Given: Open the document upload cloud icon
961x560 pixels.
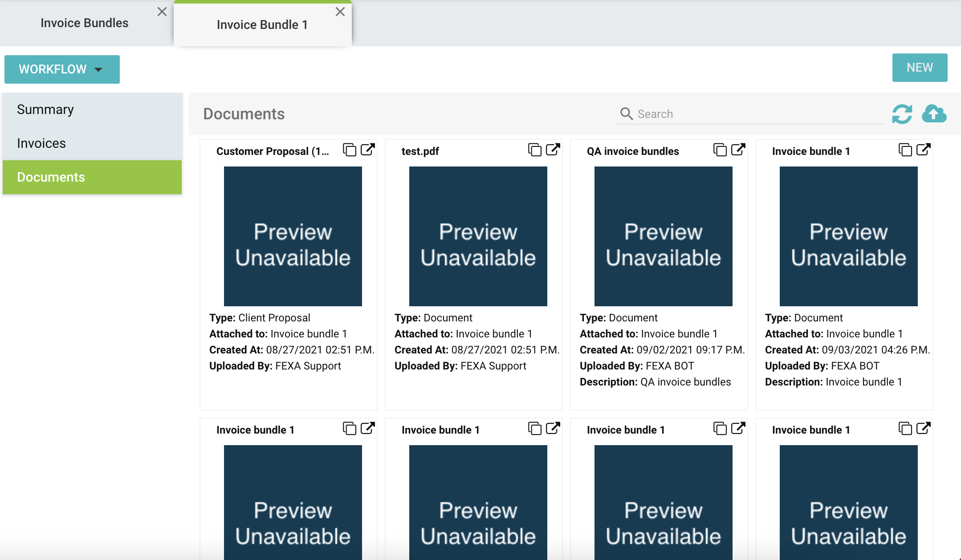Looking at the screenshot, I should coord(934,114).
